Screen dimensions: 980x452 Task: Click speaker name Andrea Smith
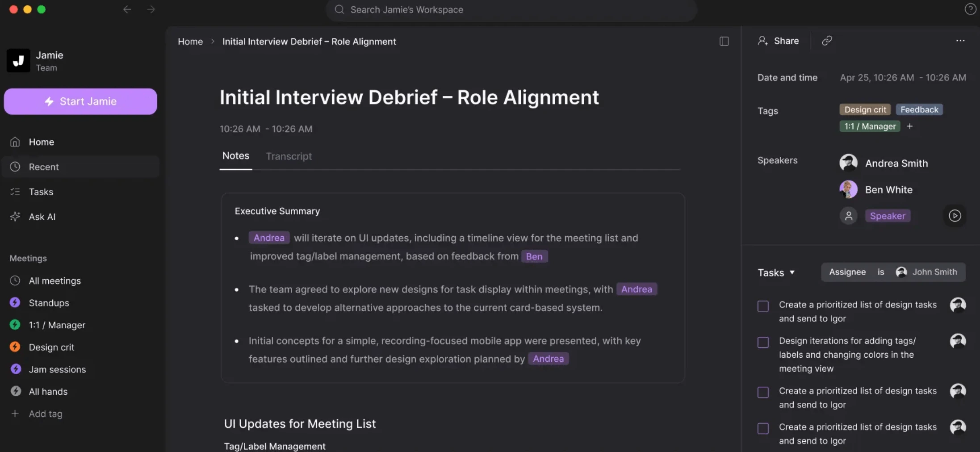click(896, 163)
